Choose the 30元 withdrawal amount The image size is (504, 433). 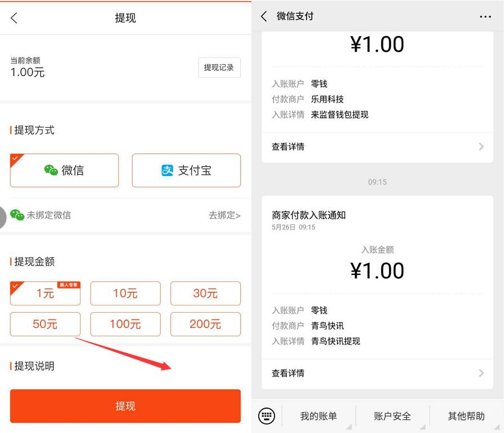tap(205, 294)
